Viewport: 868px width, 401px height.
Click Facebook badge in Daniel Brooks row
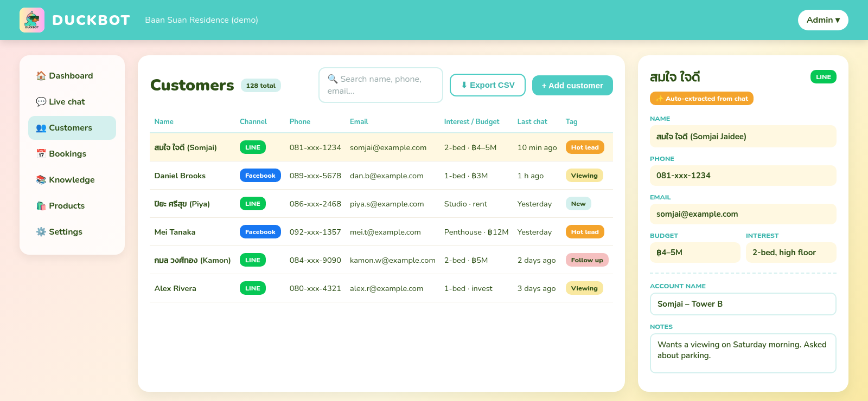point(260,176)
